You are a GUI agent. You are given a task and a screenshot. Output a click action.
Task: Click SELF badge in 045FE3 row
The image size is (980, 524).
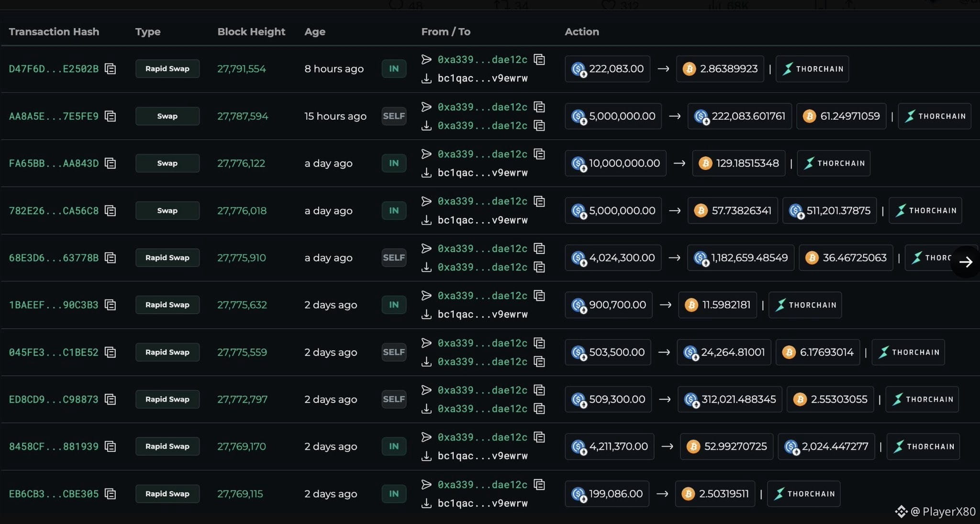tap(394, 352)
